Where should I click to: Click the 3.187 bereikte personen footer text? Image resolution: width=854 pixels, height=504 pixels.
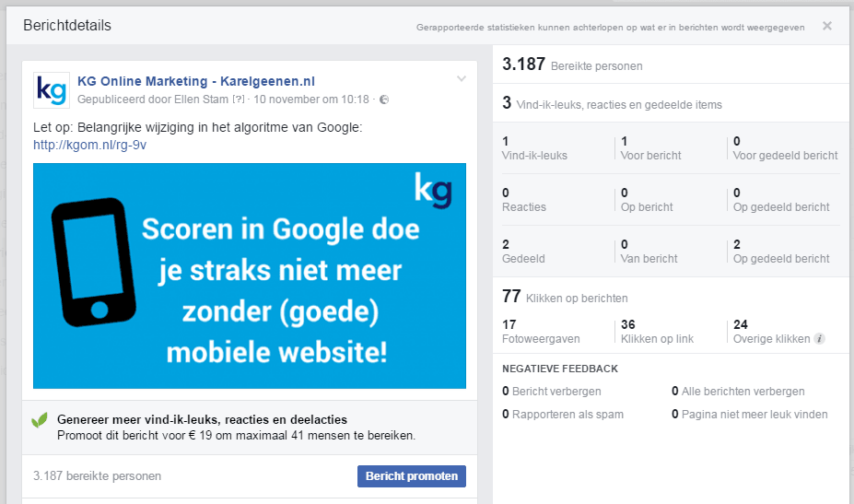pyautogui.click(x=97, y=476)
